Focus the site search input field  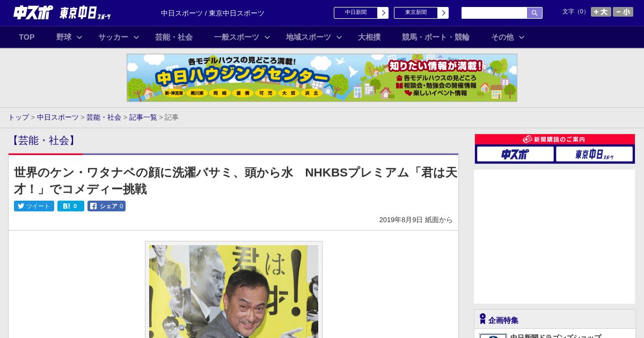[x=494, y=13]
